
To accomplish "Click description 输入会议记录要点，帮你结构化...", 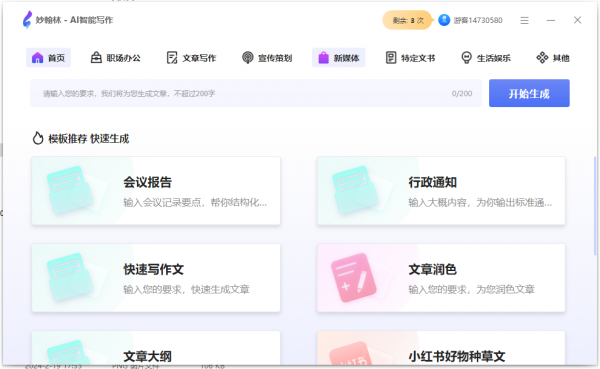I will (x=195, y=202).
